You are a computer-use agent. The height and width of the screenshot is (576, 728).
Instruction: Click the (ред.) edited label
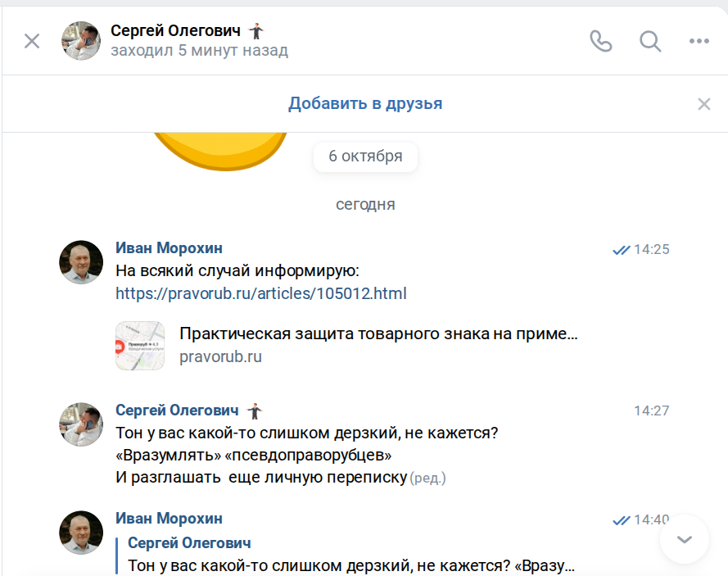click(x=427, y=478)
